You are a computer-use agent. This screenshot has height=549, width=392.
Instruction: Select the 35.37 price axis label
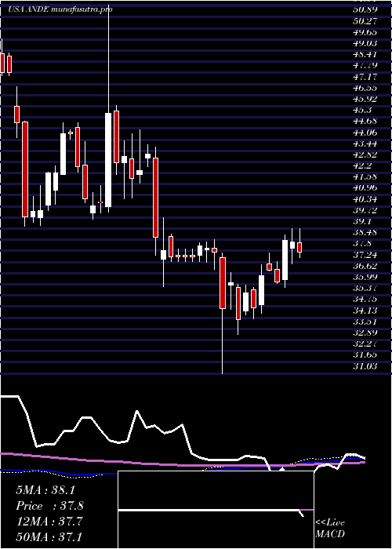coord(365,288)
